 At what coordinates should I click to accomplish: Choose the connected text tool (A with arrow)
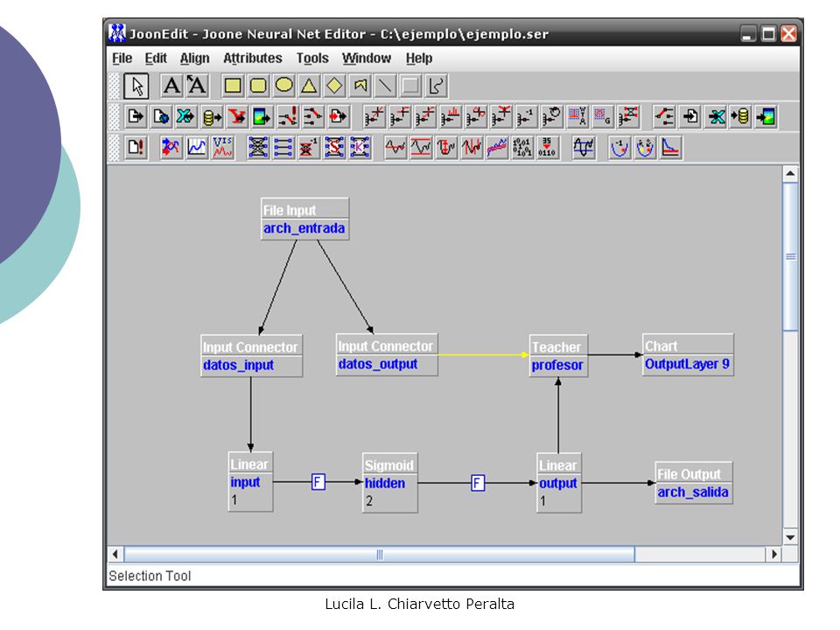click(x=197, y=86)
